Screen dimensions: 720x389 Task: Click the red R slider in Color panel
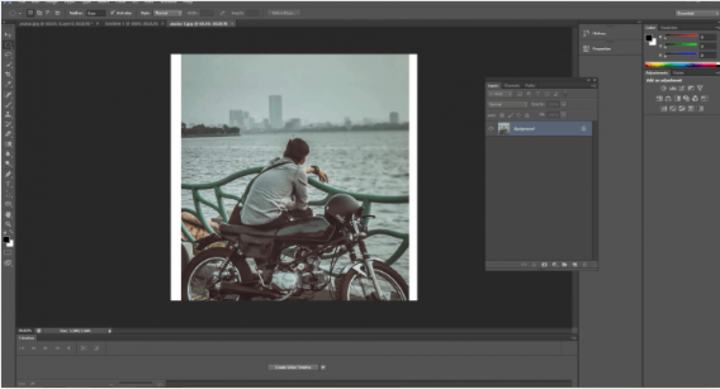point(681,36)
